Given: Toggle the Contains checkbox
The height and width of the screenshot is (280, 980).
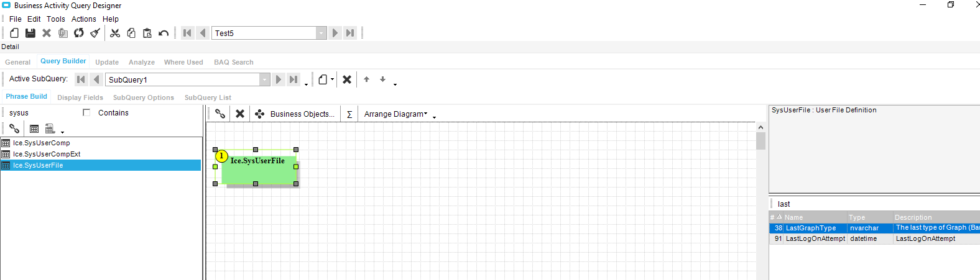Looking at the screenshot, I should [x=86, y=112].
